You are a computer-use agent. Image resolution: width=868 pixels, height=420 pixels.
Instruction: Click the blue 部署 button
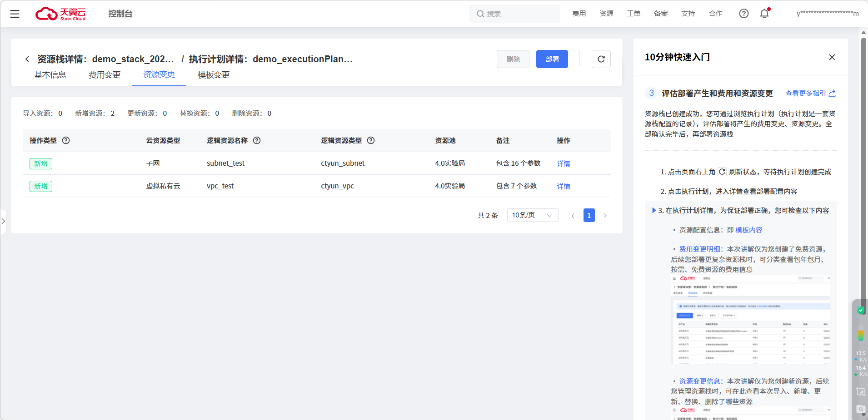[x=552, y=59]
